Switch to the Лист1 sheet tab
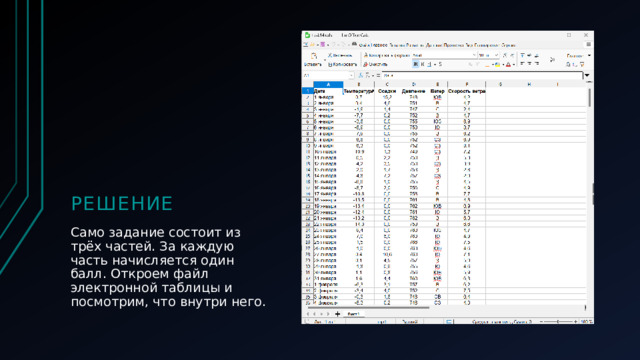 [353, 314]
